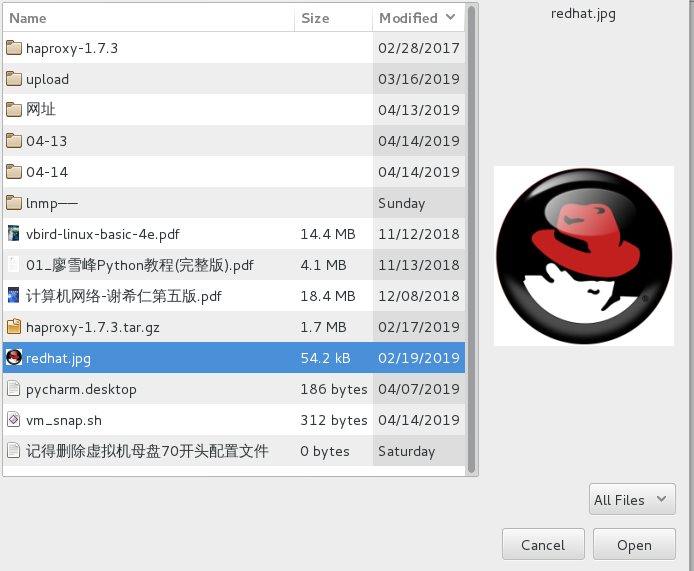The width and height of the screenshot is (694, 571).
Task: Select the 网址 folder name
Action: click(41, 109)
